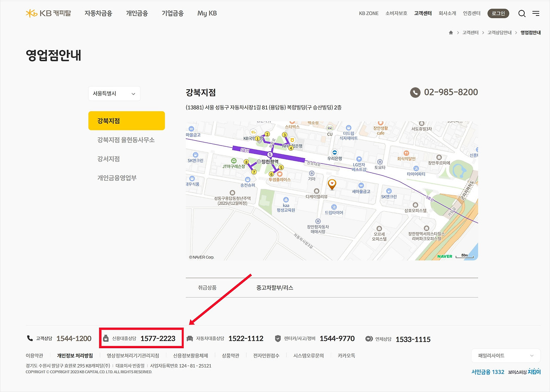Click the 고객상담 phone icon in footer
Image resolution: width=550 pixels, height=392 pixels.
point(30,338)
